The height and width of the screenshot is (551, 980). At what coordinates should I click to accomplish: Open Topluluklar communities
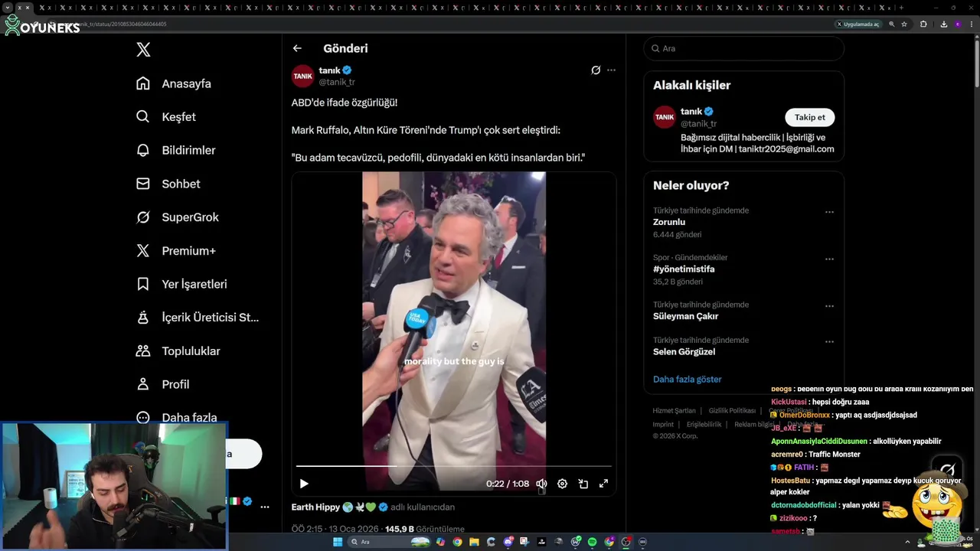[x=178, y=350]
